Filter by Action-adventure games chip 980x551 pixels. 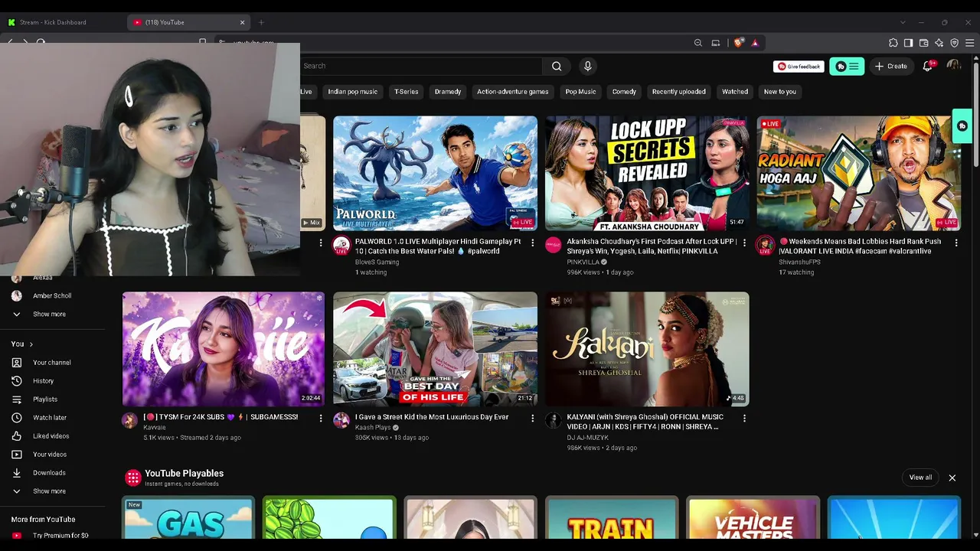pos(513,92)
